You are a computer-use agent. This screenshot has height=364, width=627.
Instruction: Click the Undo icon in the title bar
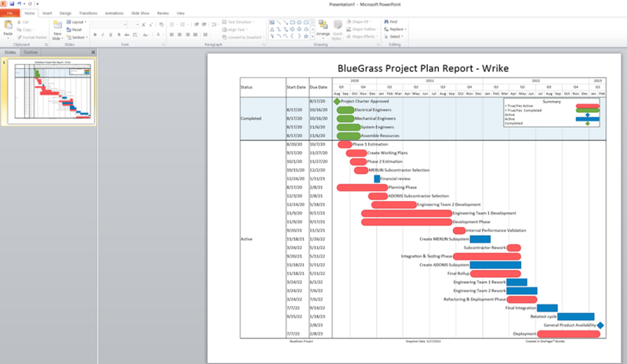pos(19,4)
